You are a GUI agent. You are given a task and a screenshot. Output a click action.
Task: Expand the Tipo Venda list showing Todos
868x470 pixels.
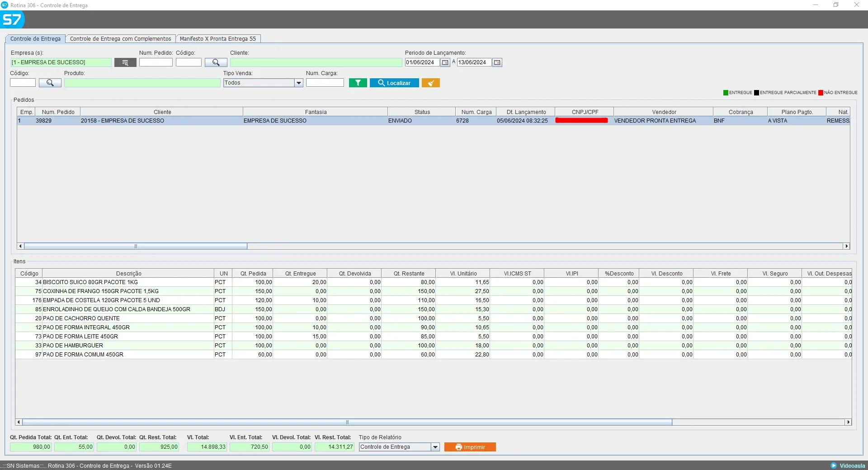click(x=299, y=83)
